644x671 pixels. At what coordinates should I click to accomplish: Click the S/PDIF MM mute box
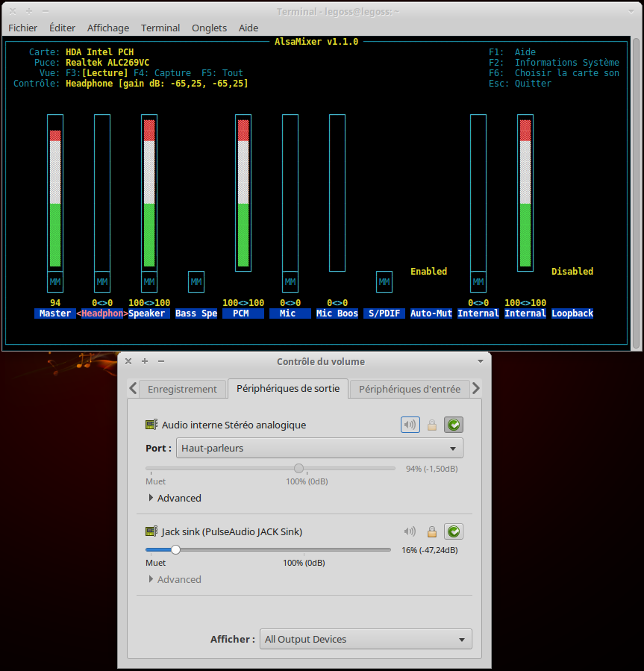384,282
